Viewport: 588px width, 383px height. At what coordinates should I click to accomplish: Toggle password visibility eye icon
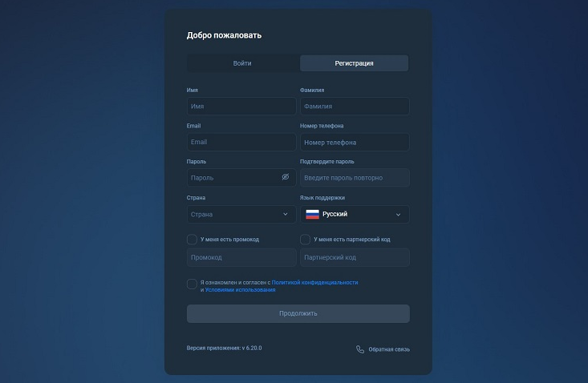pyautogui.click(x=286, y=177)
